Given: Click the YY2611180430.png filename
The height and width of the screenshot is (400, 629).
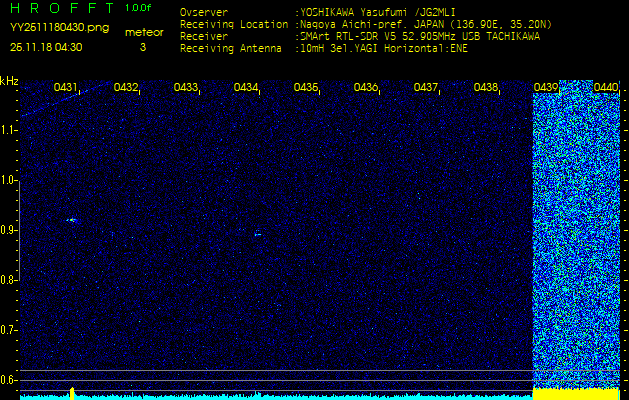Looking at the screenshot, I should (x=52, y=27).
